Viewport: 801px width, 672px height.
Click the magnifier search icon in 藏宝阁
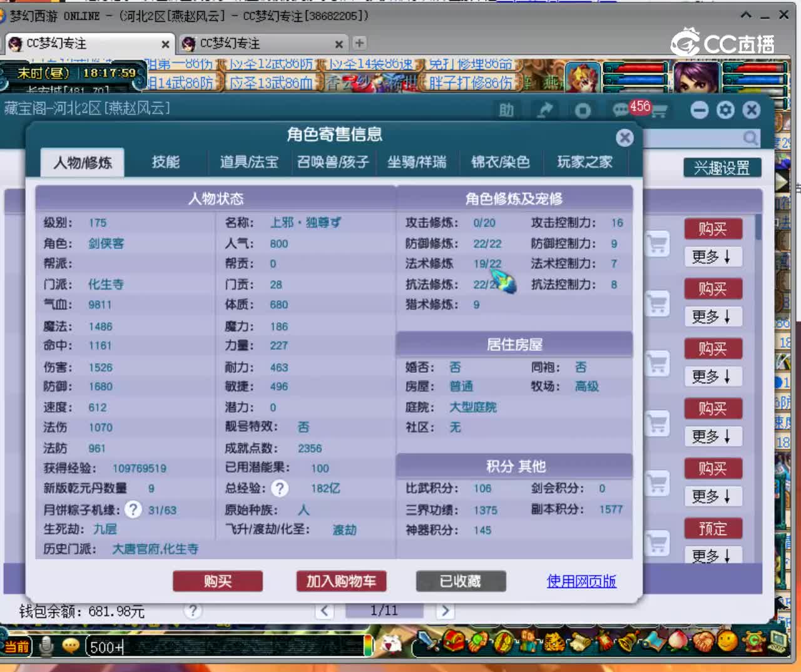pos(750,138)
